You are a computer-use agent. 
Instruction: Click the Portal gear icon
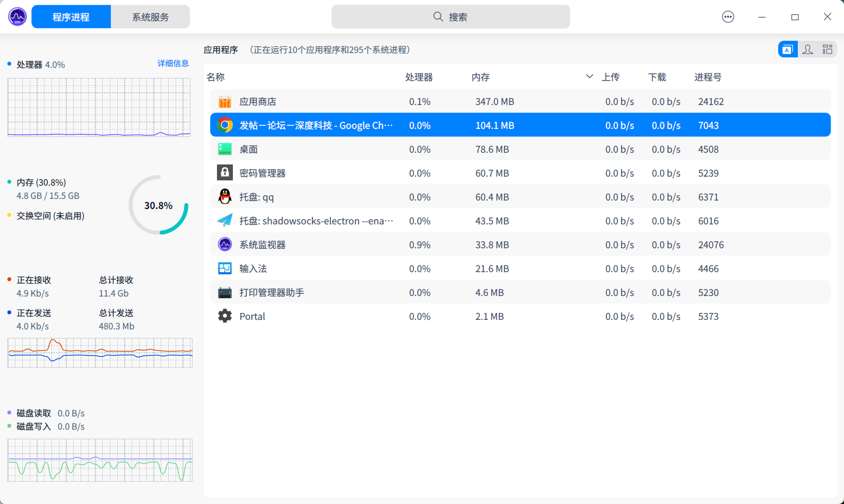point(225,316)
